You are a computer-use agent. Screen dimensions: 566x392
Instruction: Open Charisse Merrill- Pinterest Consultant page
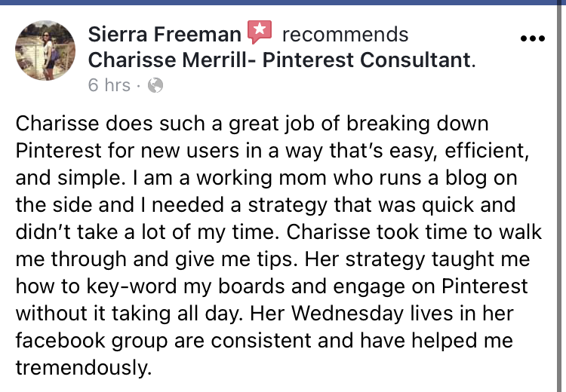click(x=279, y=59)
